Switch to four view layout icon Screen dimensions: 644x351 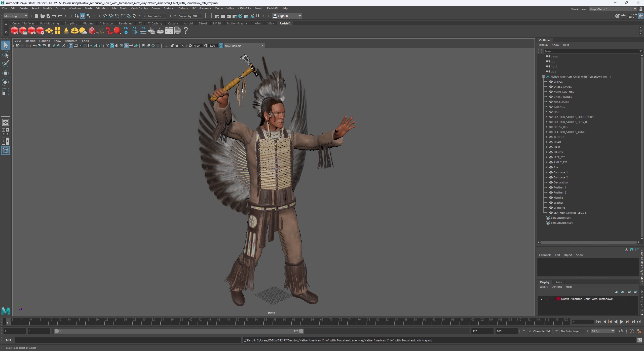(x=6, y=132)
